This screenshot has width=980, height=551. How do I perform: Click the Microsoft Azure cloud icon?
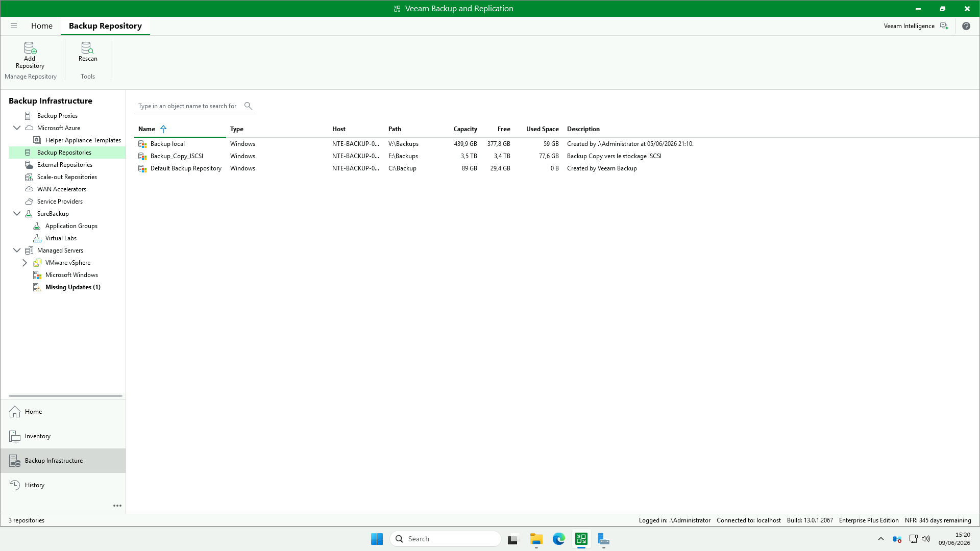click(29, 128)
